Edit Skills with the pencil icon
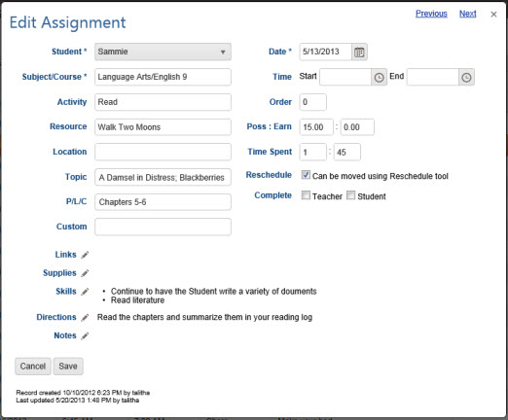Viewport: 508px width, 420px height. tap(85, 292)
